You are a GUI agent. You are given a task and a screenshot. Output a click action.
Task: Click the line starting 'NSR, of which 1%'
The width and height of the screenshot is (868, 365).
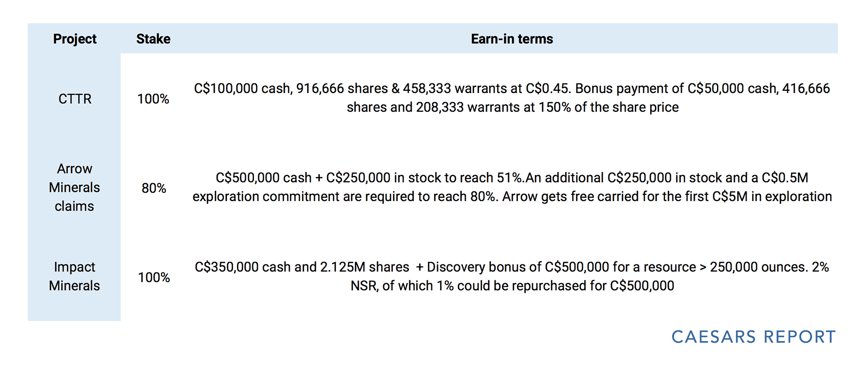tap(512, 285)
